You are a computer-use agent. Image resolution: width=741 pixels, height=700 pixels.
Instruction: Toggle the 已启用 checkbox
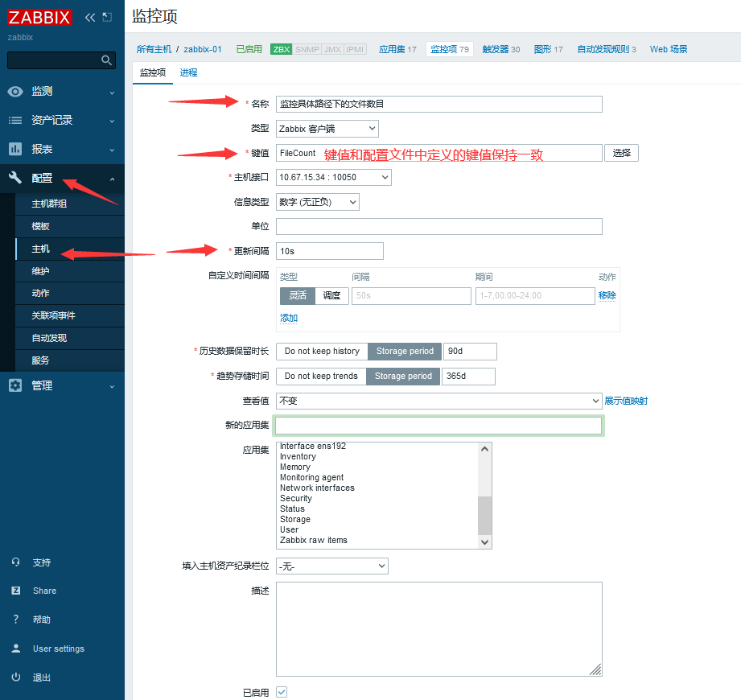[282, 692]
